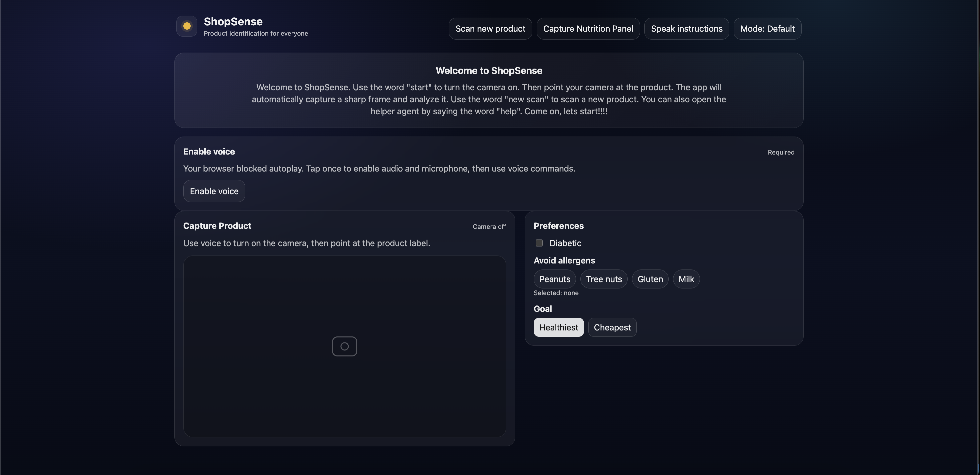Check the Diabetic checkbox
This screenshot has height=475, width=980.
pyautogui.click(x=539, y=243)
